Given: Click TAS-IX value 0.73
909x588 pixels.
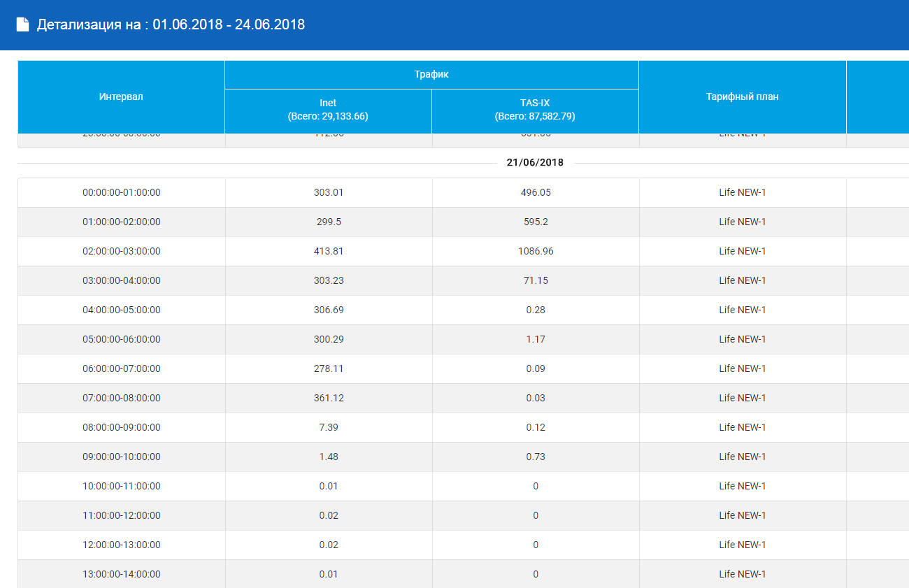Looking at the screenshot, I should (x=536, y=457).
